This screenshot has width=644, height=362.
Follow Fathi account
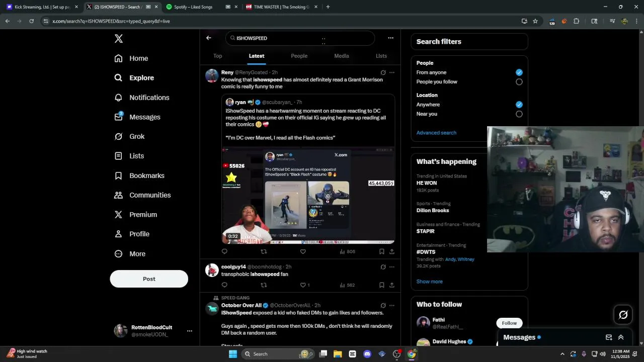click(509, 323)
